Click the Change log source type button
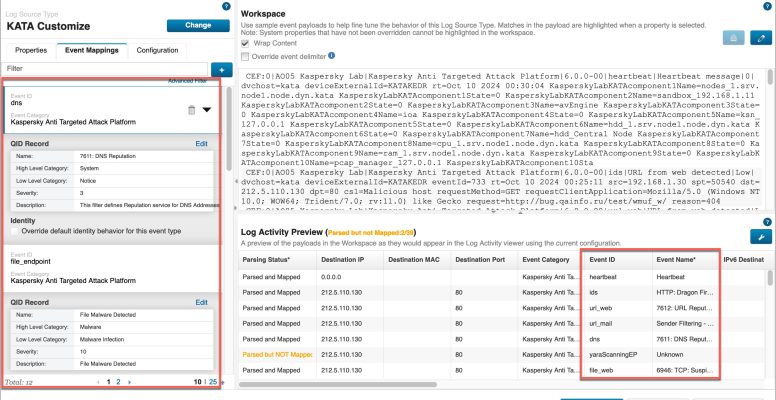Screen dimensions: 776x400 click(x=198, y=25)
